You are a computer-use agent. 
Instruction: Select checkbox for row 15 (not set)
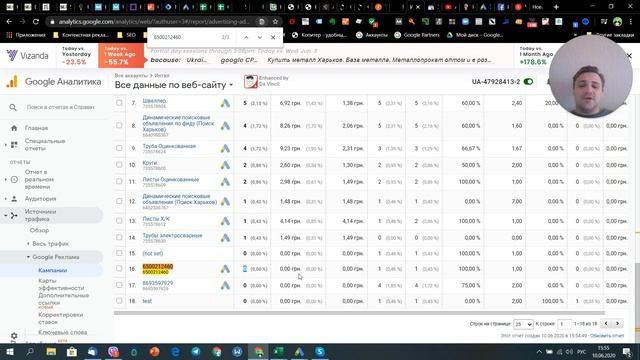pos(119,253)
